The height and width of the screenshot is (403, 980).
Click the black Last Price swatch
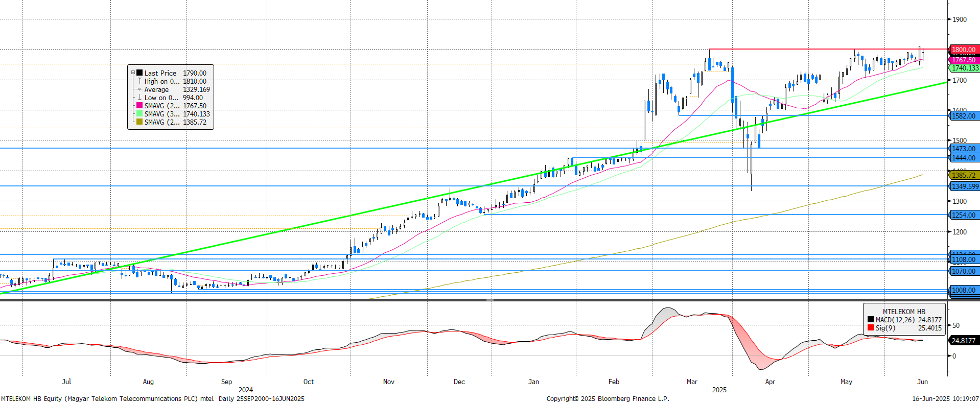pos(139,73)
